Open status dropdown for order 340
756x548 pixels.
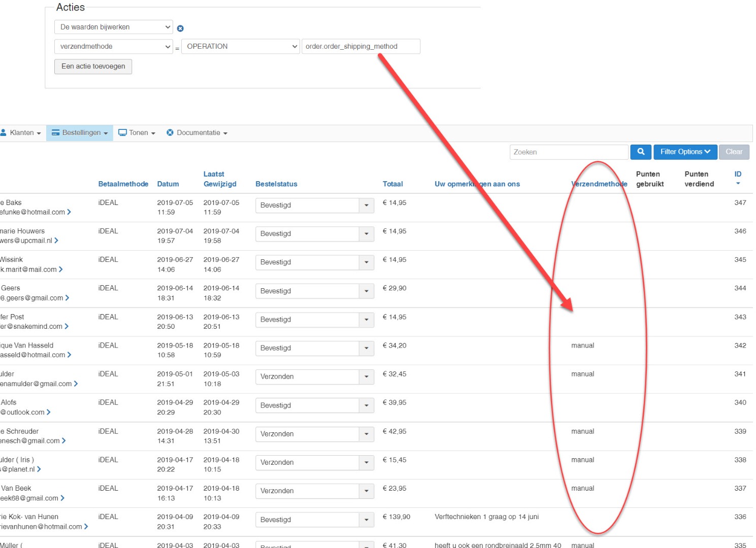point(314,405)
